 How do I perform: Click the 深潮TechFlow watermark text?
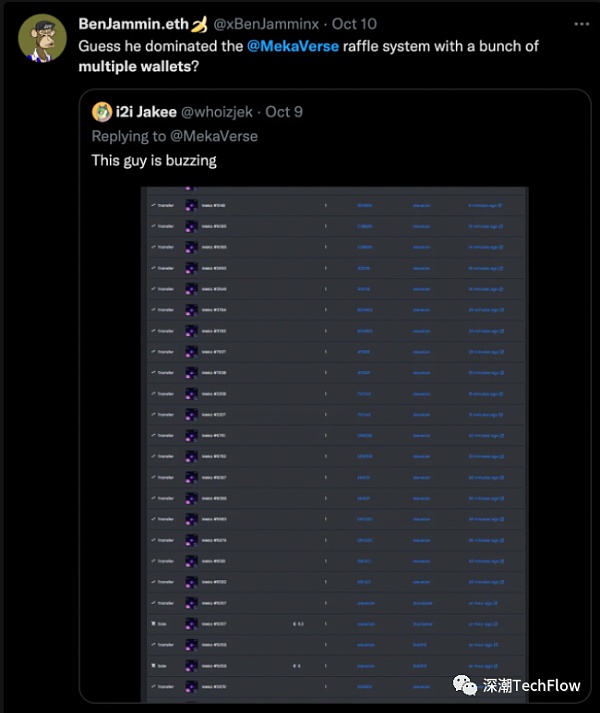pos(531,685)
